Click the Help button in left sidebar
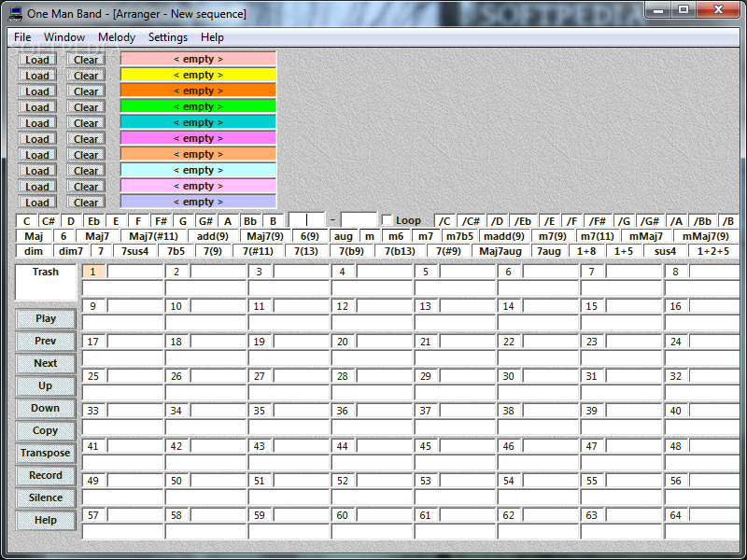The height and width of the screenshot is (560, 747). pos(46,520)
